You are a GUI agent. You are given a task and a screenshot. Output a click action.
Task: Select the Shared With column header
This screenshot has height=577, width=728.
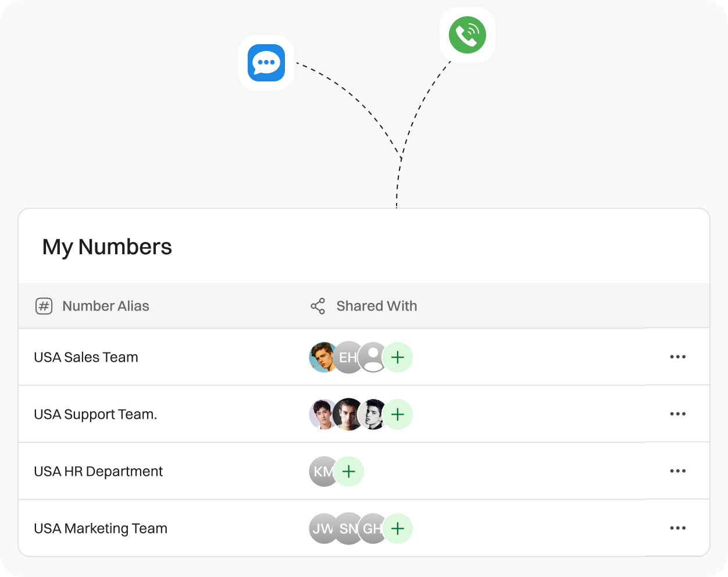pos(377,305)
